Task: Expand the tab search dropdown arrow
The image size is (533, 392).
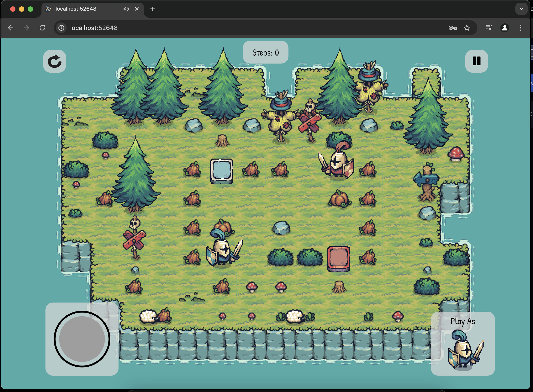Action: coord(521,9)
